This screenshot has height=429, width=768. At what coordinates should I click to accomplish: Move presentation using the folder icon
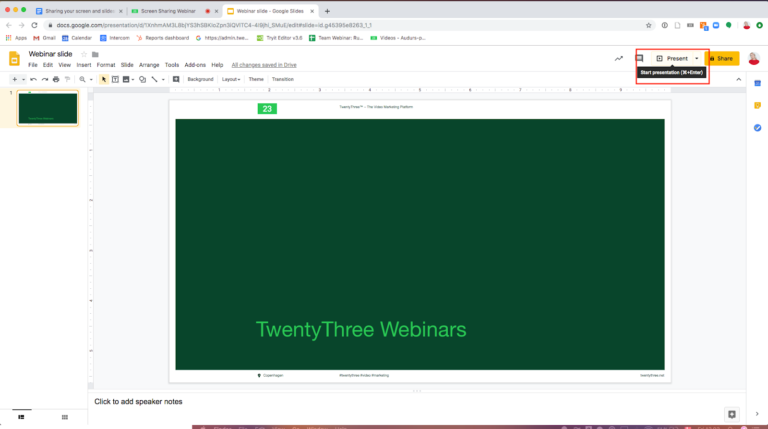point(95,54)
